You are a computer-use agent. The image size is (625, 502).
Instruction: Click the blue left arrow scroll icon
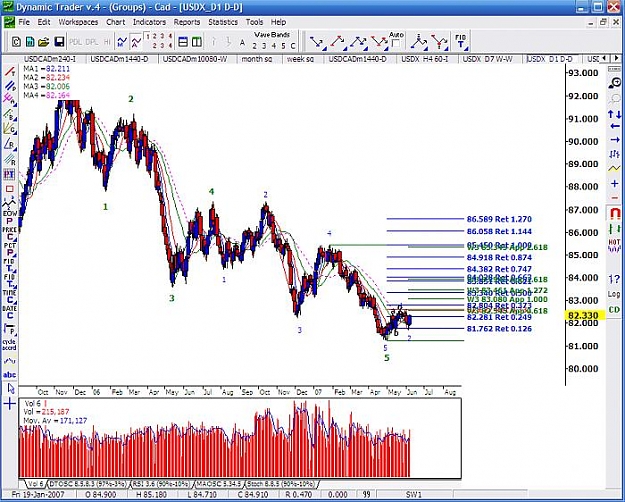614,126
